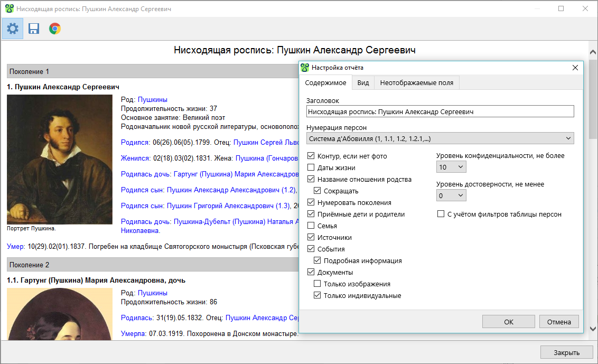This screenshot has height=364, width=598.
Task: Expand the Нумерация персон dropdown
Action: (440, 138)
